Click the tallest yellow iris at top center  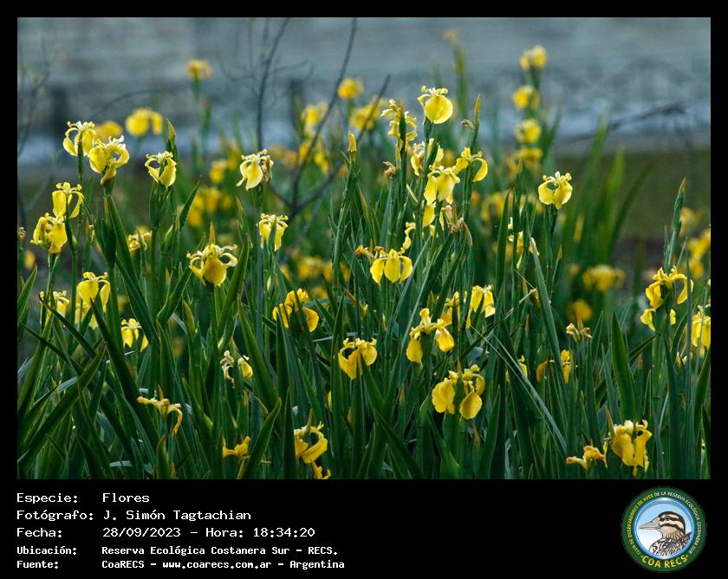(x=436, y=105)
